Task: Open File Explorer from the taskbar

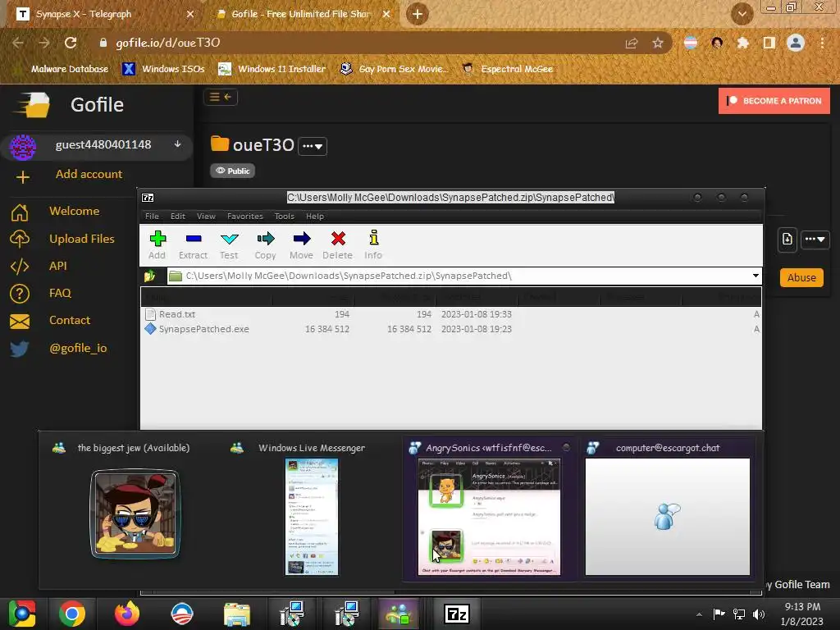Action: coord(236,614)
